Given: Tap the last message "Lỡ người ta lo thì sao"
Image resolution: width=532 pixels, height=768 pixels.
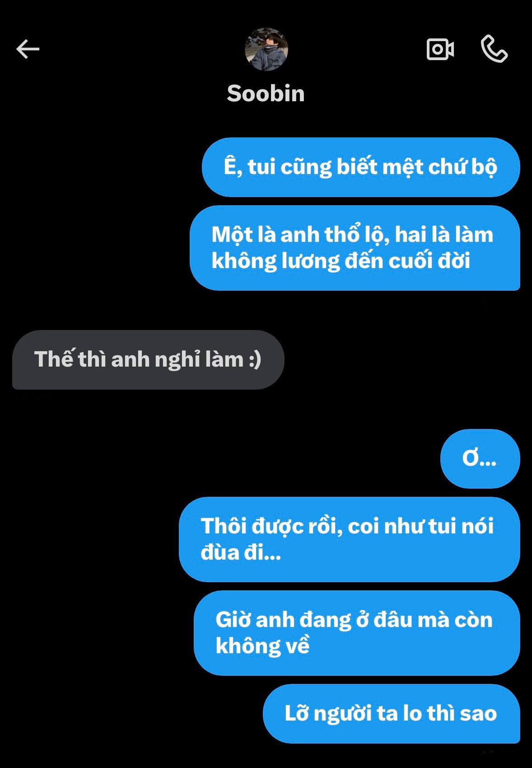Looking at the screenshot, I should tap(392, 714).
